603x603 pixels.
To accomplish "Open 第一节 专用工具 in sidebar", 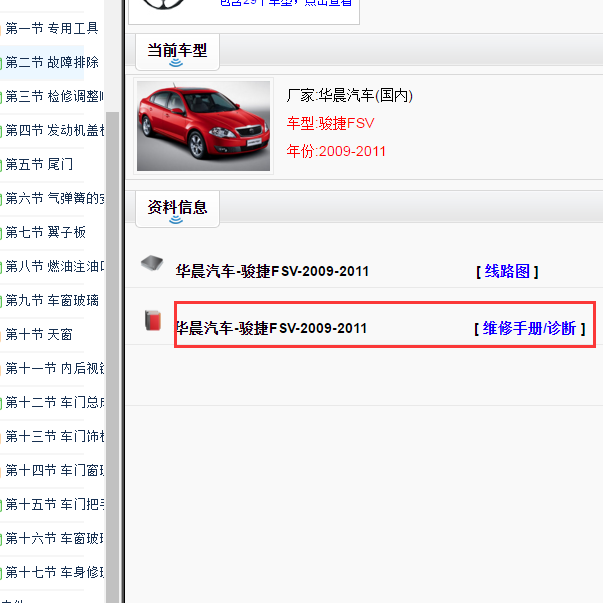I will pos(52,28).
